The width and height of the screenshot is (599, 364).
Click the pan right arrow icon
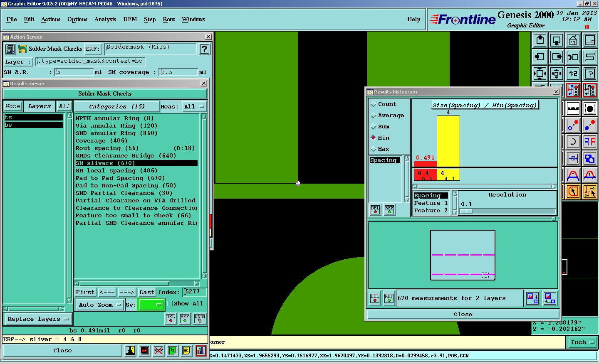557,57
